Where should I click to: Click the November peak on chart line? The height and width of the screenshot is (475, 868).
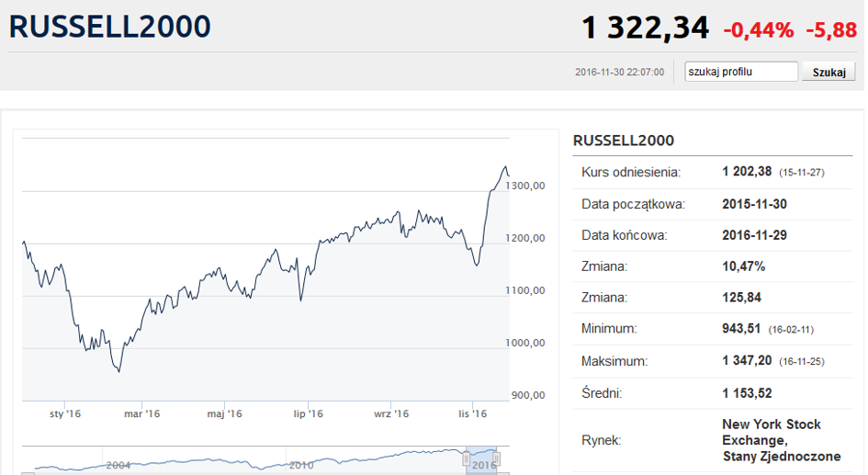505,166
